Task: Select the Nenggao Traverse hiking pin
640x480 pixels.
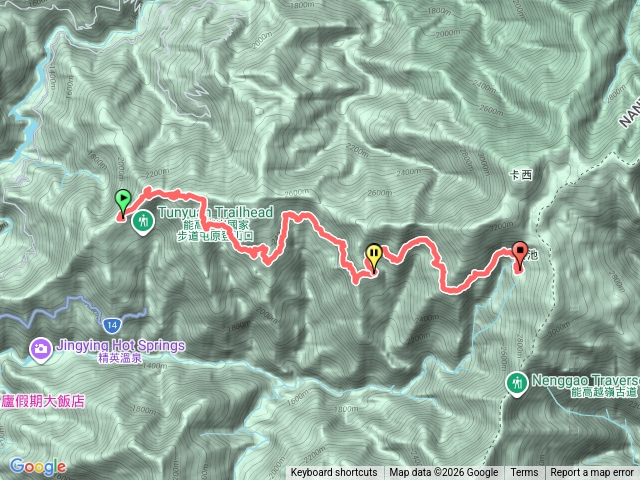Action: [517, 384]
